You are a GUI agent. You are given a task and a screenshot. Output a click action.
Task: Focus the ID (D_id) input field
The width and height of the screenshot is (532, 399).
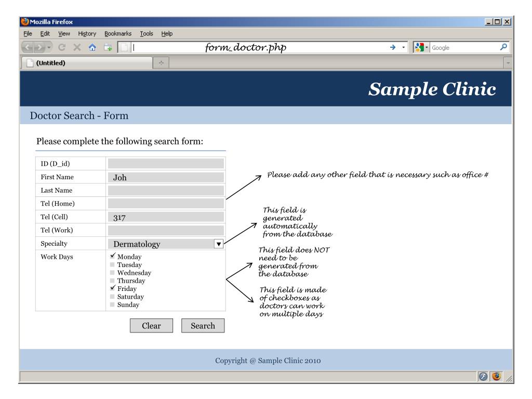tap(166, 164)
